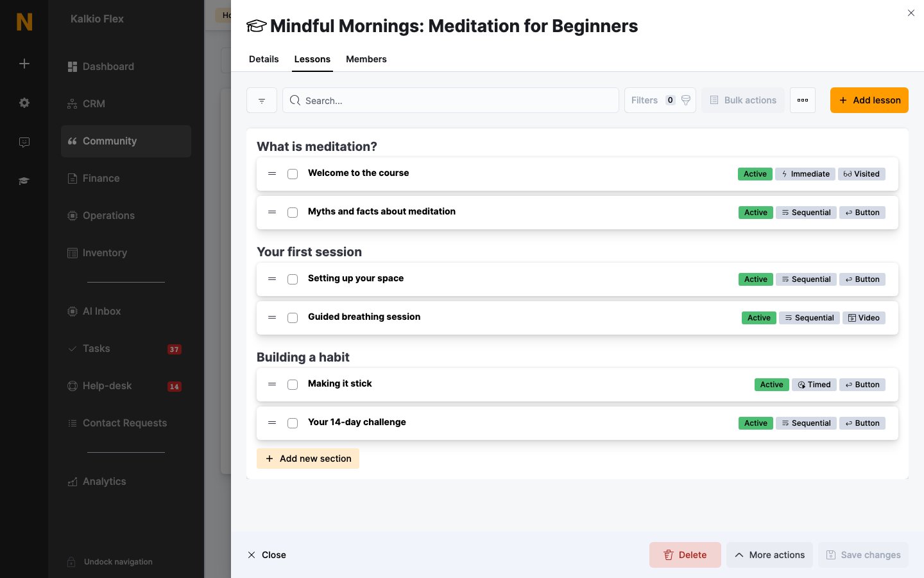This screenshot has width=924, height=578.
Task: Open the Bulk actions menu
Action: click(743, 100)
